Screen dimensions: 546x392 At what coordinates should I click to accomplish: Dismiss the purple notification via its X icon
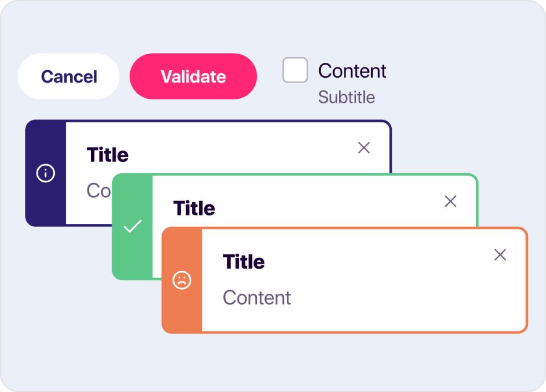pyautogui.click(x=364, y=147)
